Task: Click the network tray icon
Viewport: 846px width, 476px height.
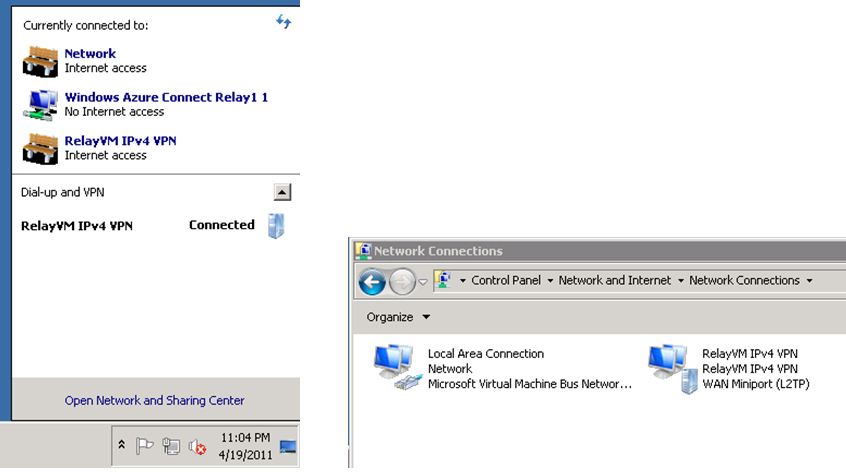Action: pos(171,446)
